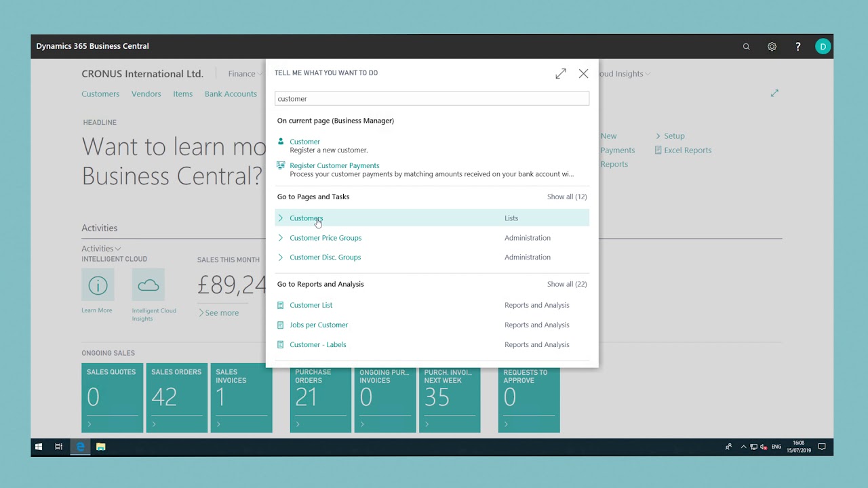Image resolution: width=868 pixels, height=488 pixels.
Task: Click the Sales Orders tile arrow
Action: [x=154, y=424]
